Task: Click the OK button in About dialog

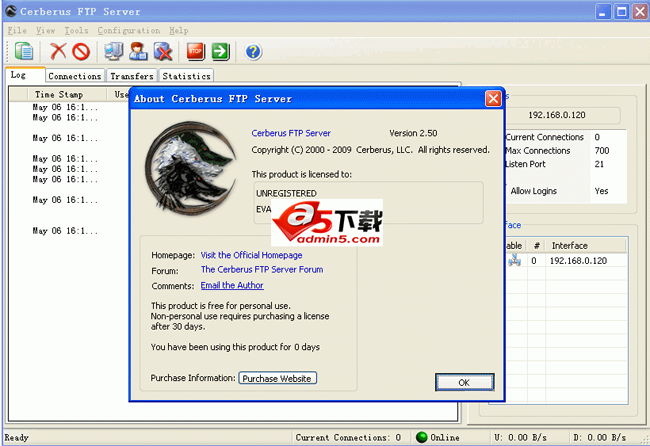Action: point(464,382)
